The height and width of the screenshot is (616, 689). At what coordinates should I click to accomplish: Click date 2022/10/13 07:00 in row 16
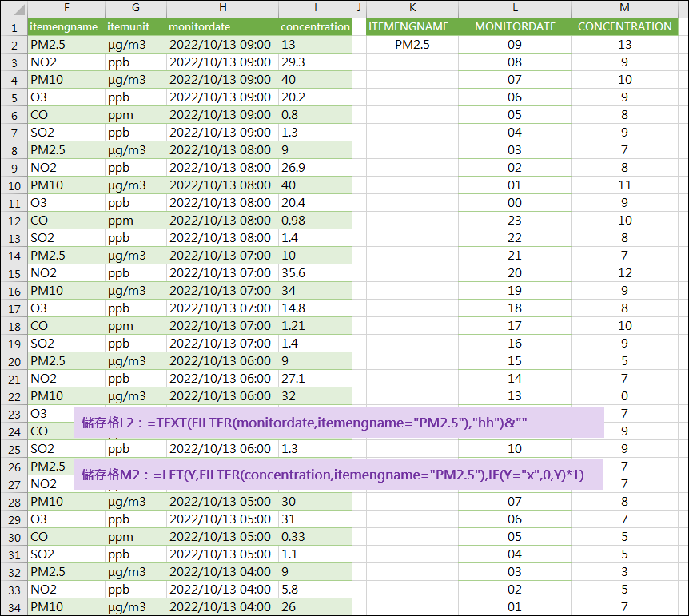click(x=223, y=291)
